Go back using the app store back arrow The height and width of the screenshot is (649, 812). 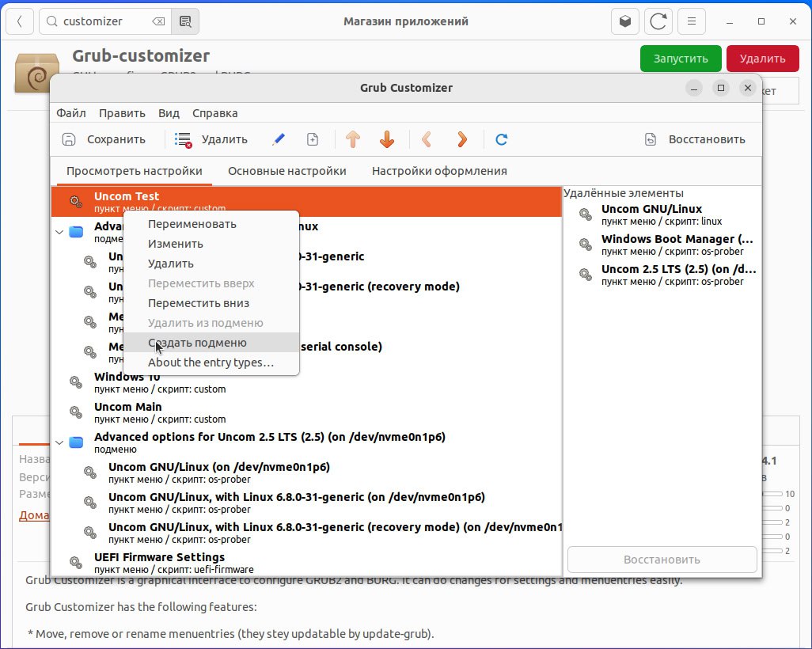(x=20, y=21)
